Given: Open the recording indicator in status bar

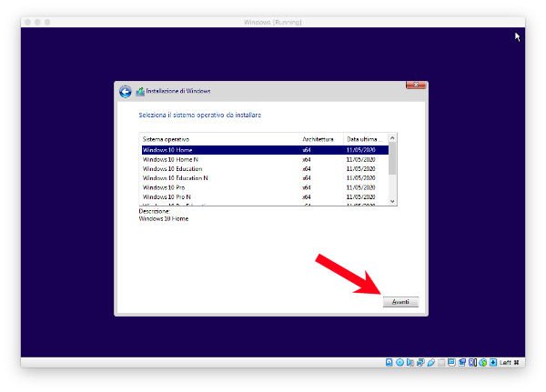Looking at the screenshot, I should click(462, 362).
